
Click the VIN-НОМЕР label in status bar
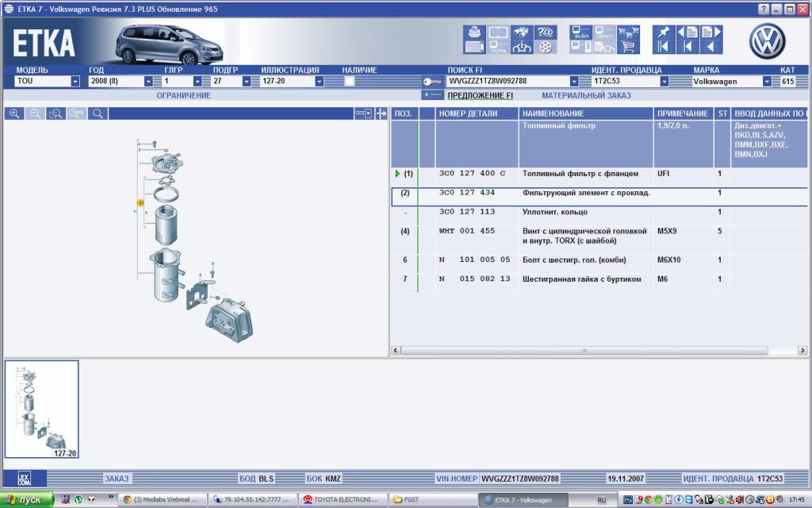[x=456, y=479]
